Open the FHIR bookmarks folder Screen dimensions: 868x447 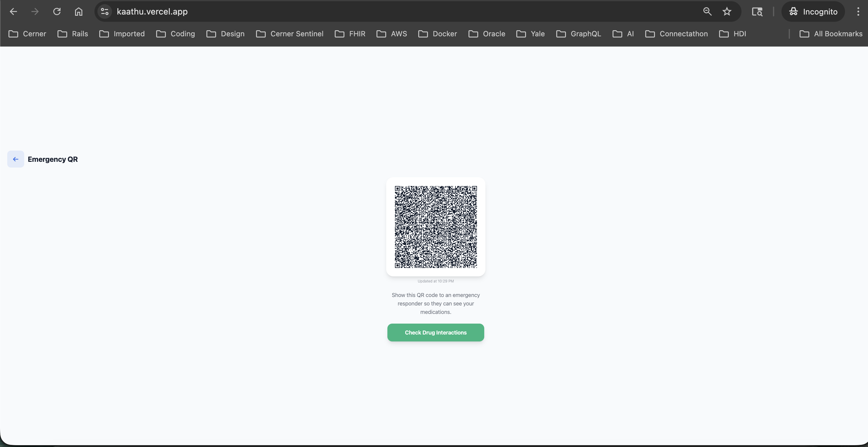click(350, 34)
